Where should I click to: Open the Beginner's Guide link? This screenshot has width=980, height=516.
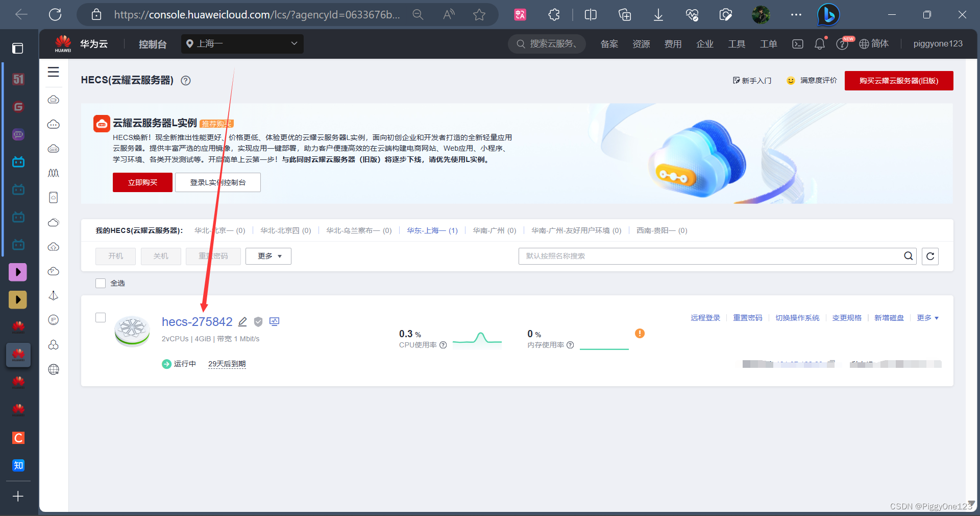point(752,81)
